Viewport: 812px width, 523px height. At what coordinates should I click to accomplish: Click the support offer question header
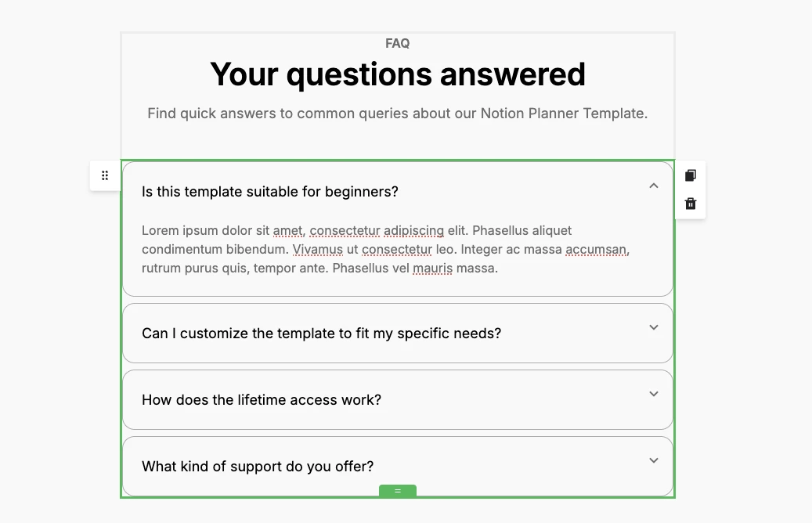click(x=256, y=466)
